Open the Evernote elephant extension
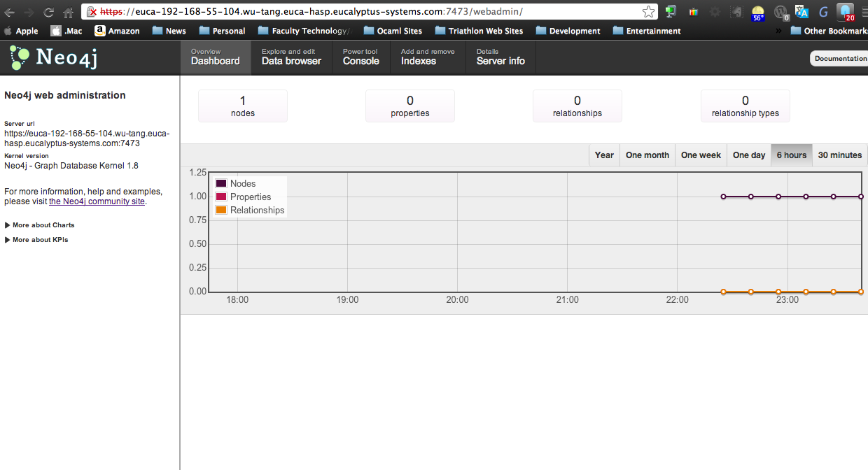Viewport: 868px width, 470px height. [x=736, y=12]
